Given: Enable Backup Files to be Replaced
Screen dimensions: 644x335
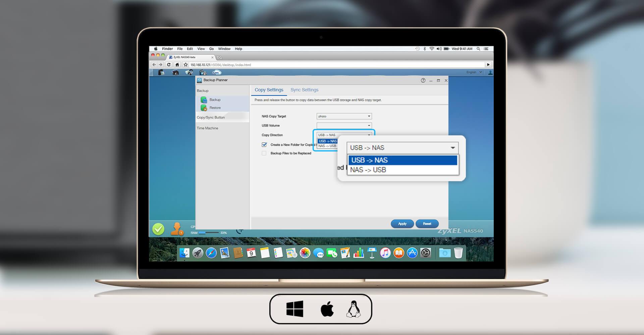Looking at the screenshot, I should click(264, 153).
